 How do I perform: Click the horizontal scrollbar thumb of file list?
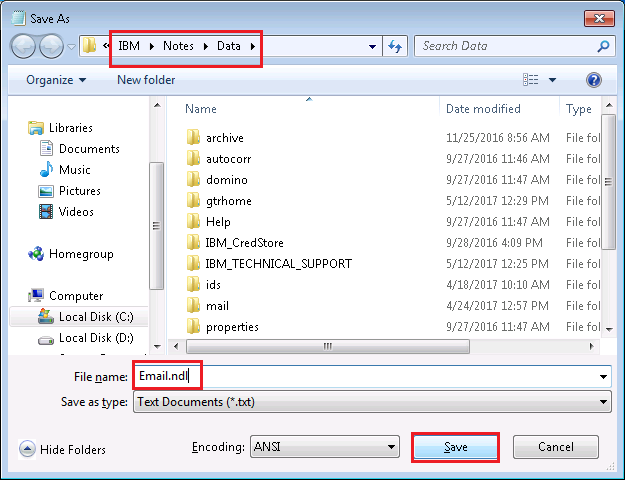[328, 346]
